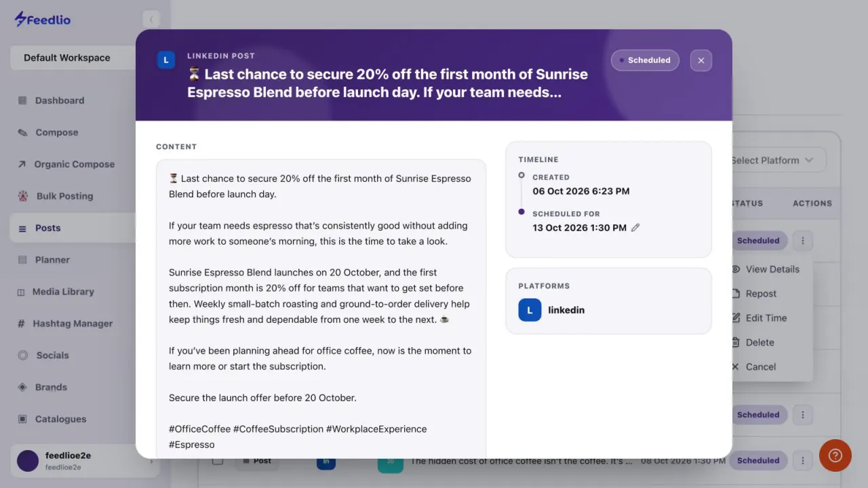This screenshot has height=488, width=868.
Task: Edit the scheduled time with pencil icon
Action: [x=635, y=228]
